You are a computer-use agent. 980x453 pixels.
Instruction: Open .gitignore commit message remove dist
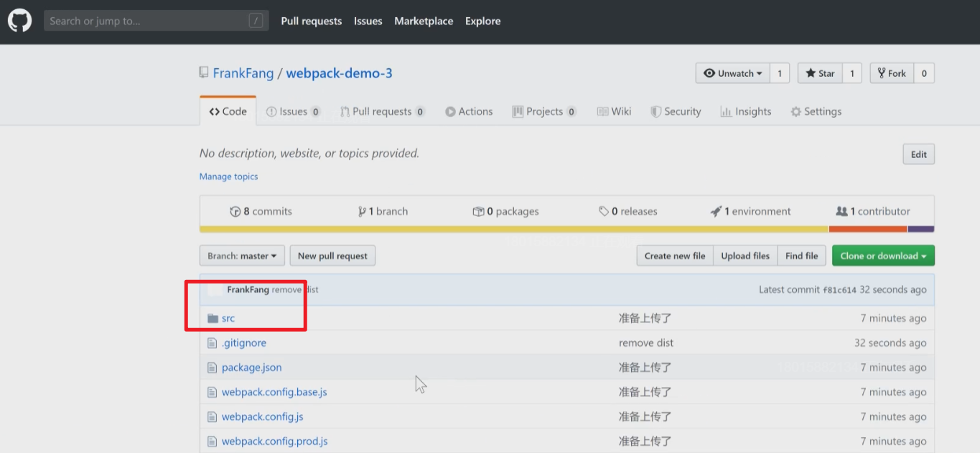tap(646, 343)
